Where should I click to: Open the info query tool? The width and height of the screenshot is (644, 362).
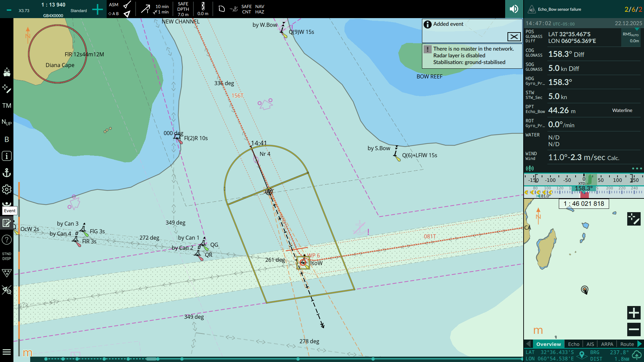click(x=7, y=156)
